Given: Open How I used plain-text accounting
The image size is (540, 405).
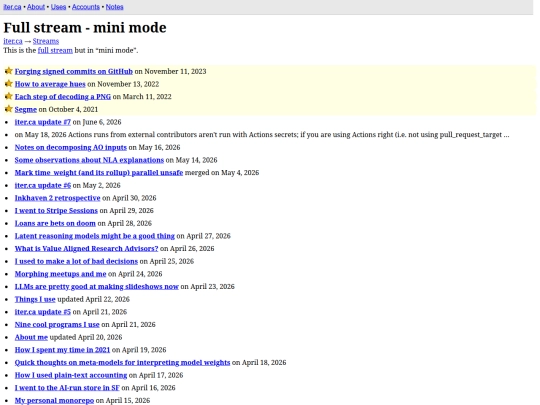Looking at the screenshot, I should point(71,375).
